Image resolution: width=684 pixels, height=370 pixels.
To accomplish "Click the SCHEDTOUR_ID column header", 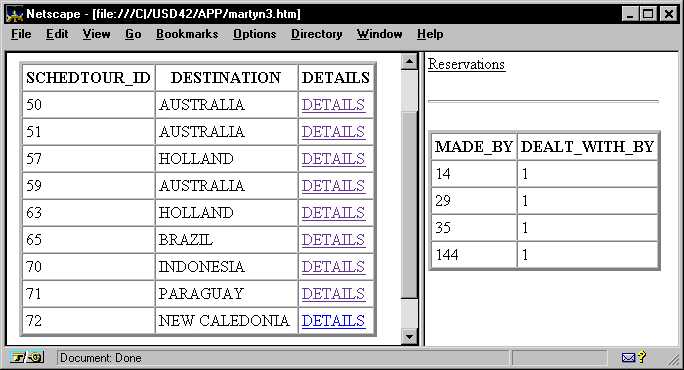I will (89, 78).
